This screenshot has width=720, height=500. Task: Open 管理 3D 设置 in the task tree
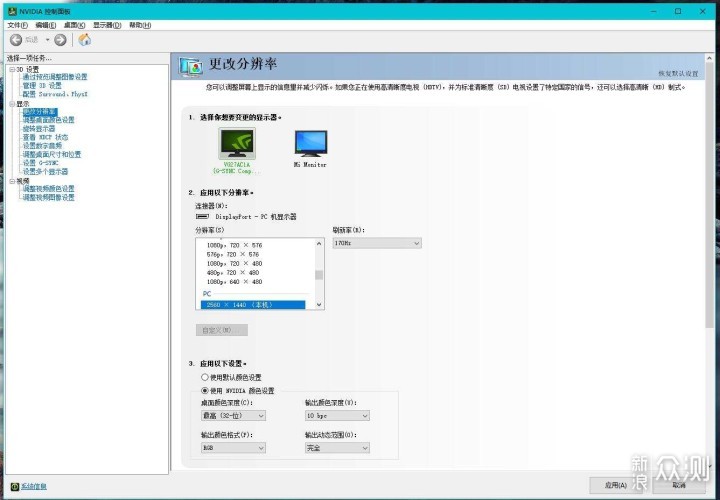[x=42, y=86]
